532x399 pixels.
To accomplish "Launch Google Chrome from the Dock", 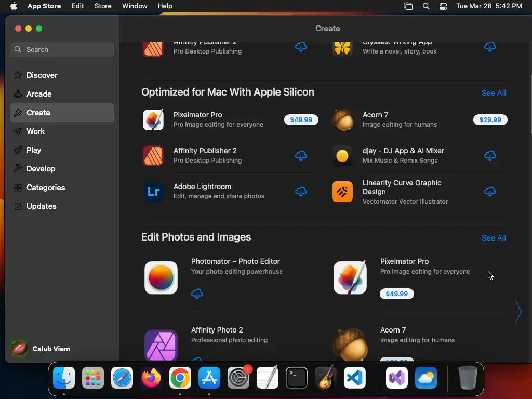I will 180,378.
